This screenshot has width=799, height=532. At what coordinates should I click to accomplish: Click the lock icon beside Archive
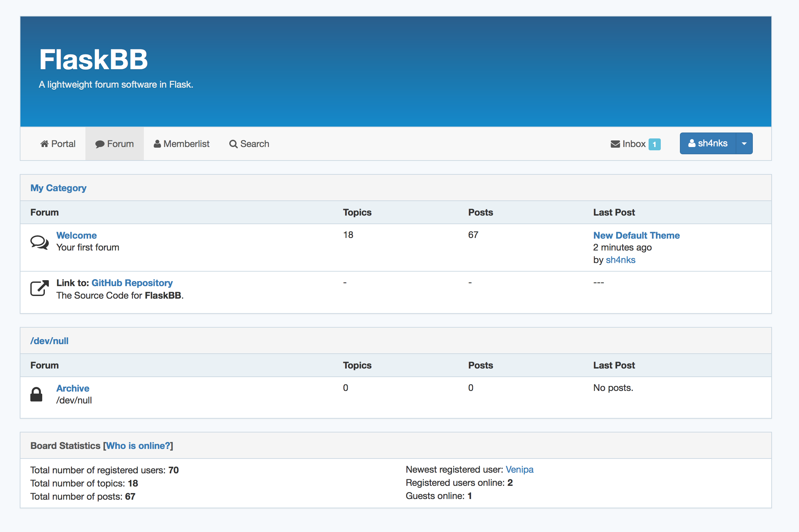coord(36,394)
